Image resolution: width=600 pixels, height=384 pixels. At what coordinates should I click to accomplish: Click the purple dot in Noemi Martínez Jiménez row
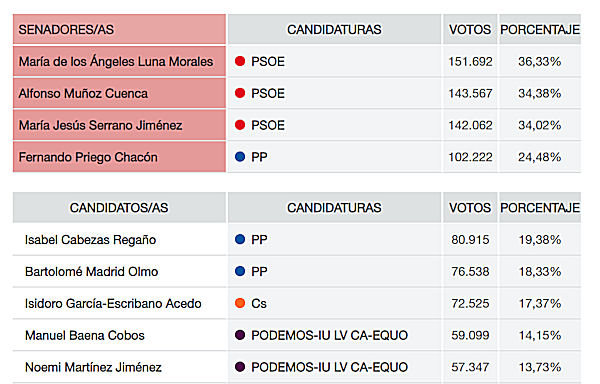(x=240, y=367)
